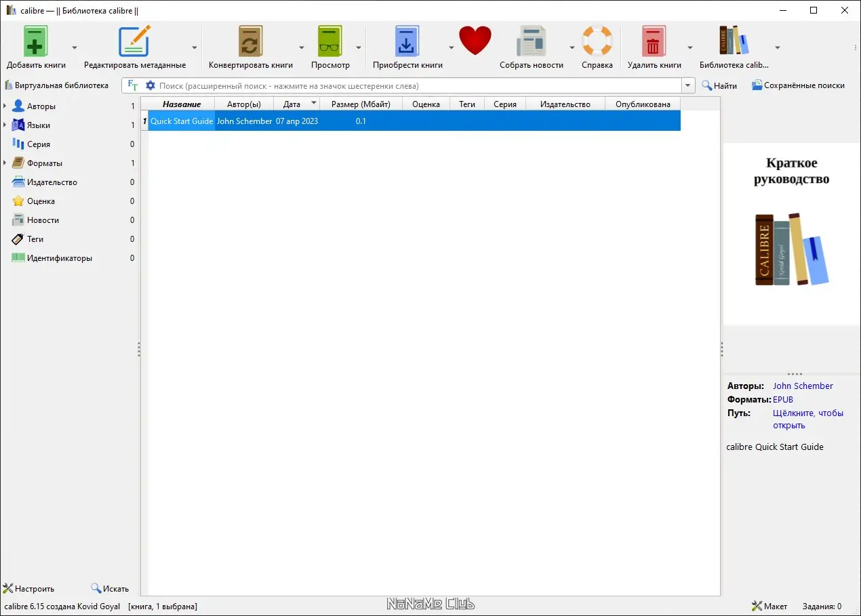Open Help (Справка) lifebuoy icon
The image size is (861, 616).
[597, 41]
